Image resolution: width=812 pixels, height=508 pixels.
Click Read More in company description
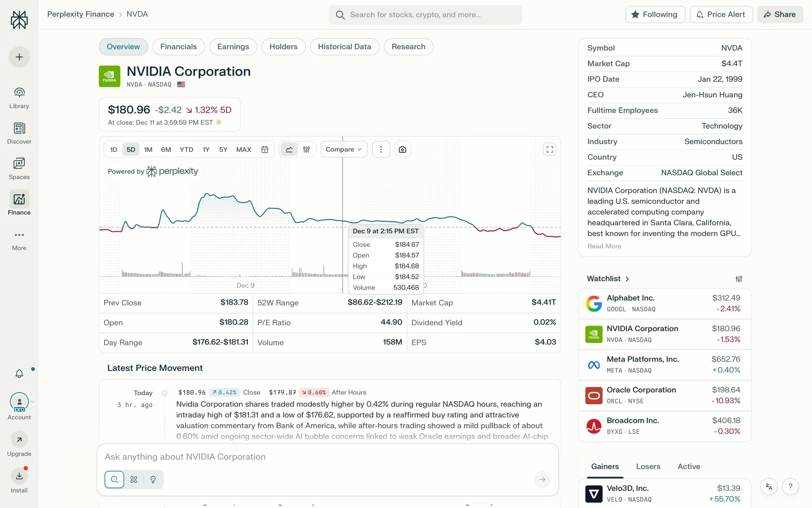point(604,246)
